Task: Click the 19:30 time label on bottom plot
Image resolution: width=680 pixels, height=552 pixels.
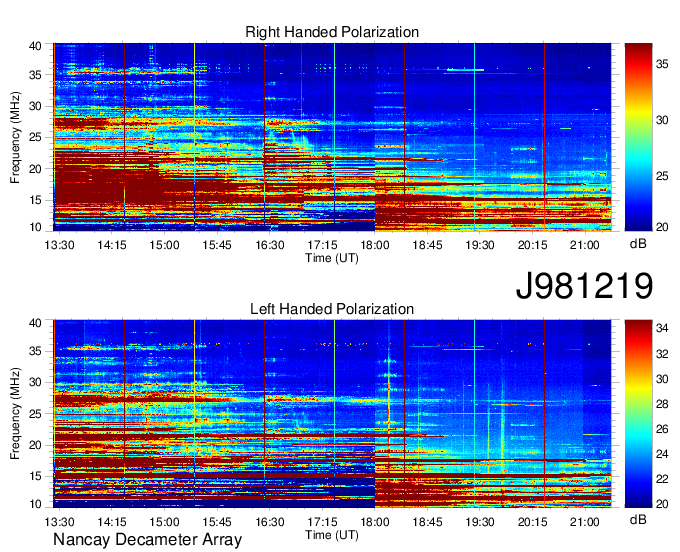Action: coord(480,522)
